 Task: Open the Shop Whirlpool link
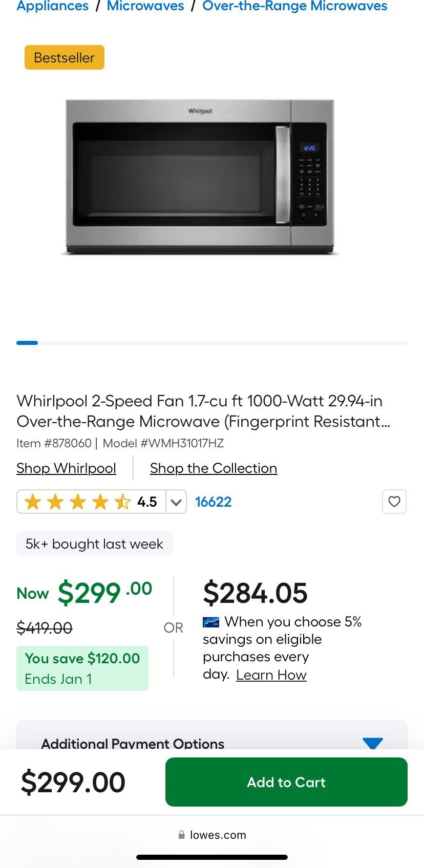[x=66, y=468]
